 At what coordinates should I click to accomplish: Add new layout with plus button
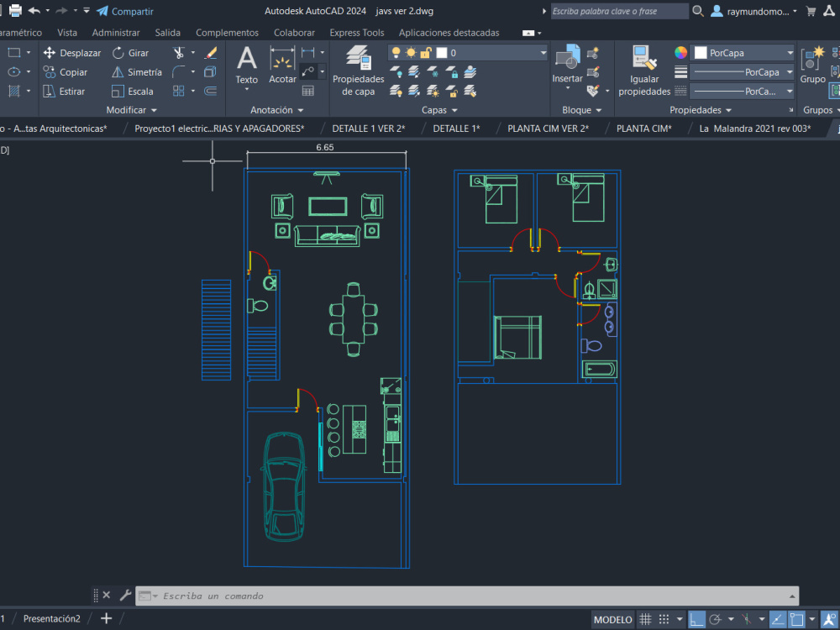tap(106, 619)
